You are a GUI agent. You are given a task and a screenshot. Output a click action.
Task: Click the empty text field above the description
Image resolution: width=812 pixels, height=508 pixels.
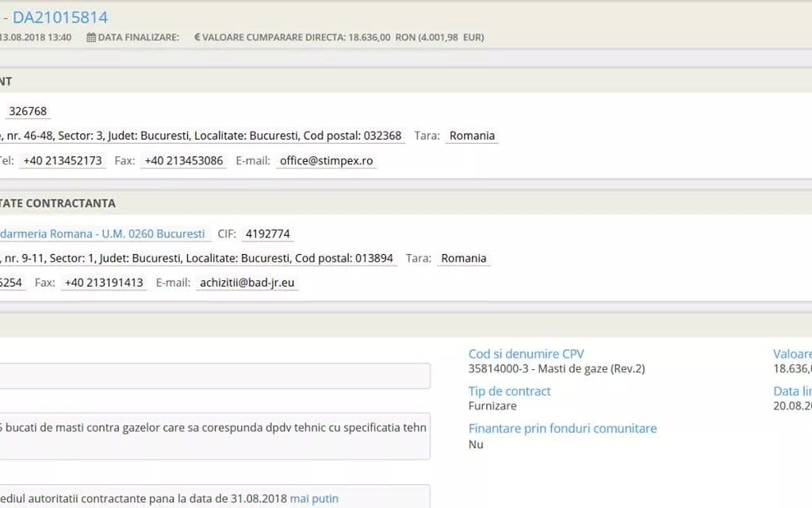214,376
